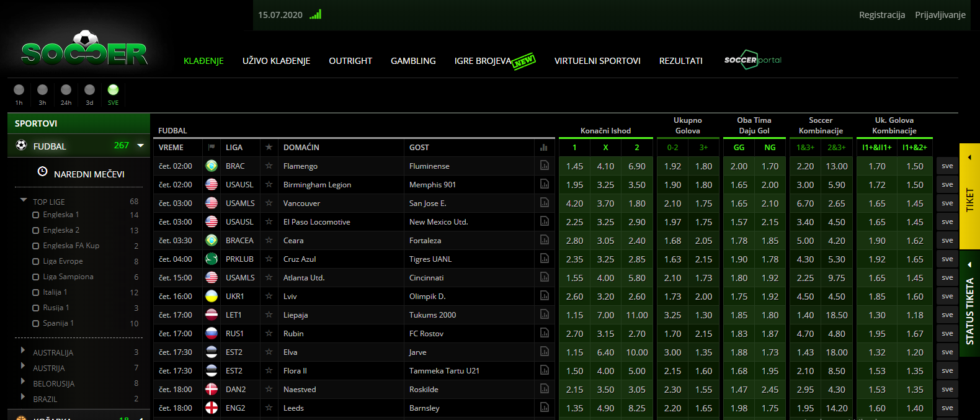The width and height of the screenshot is (980, 420).
Task: Check the Spanija 1 checkbox
Action: (35, 323)
